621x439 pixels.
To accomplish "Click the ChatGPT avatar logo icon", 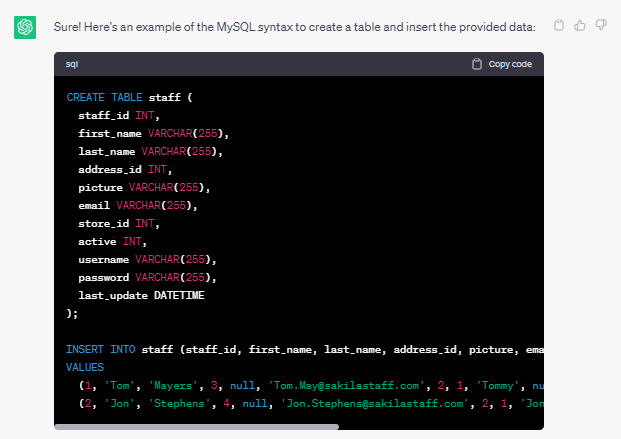I will tap(25, 27).
